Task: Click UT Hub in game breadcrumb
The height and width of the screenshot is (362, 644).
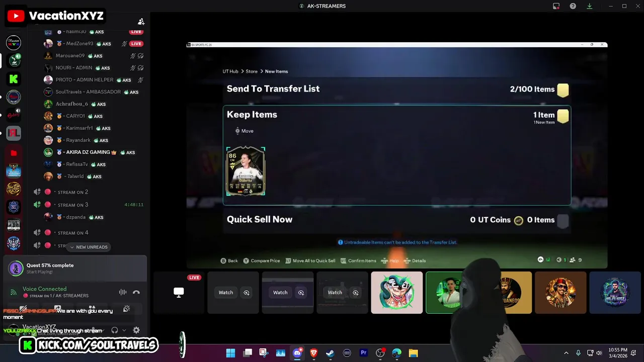Action: click(x=230, y=71)
